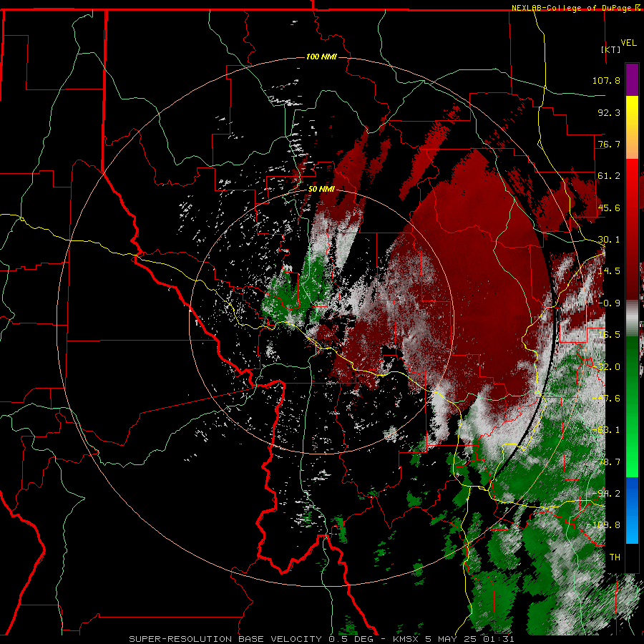Select the -63.1 velocity scale value
The image size is (644, 644).
click(606, 430)
